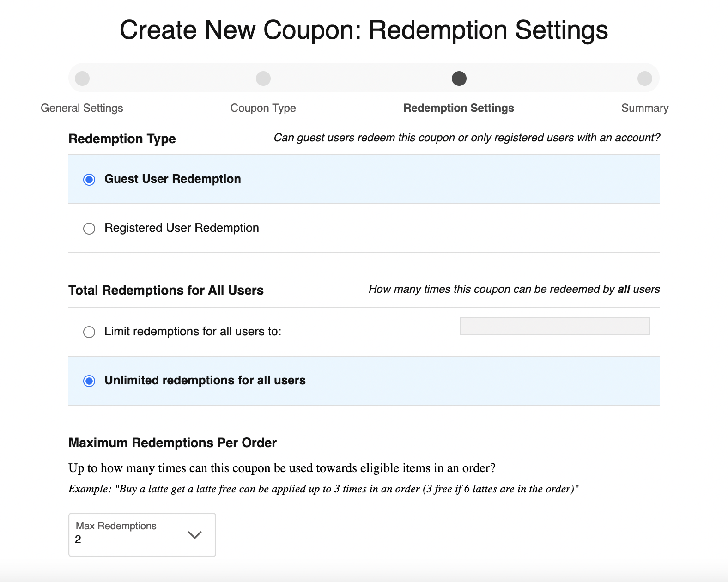Viewport: 728px width, 582px height.
Task: Focus the redemption limit number input field
Action: (x=555, y=326)
